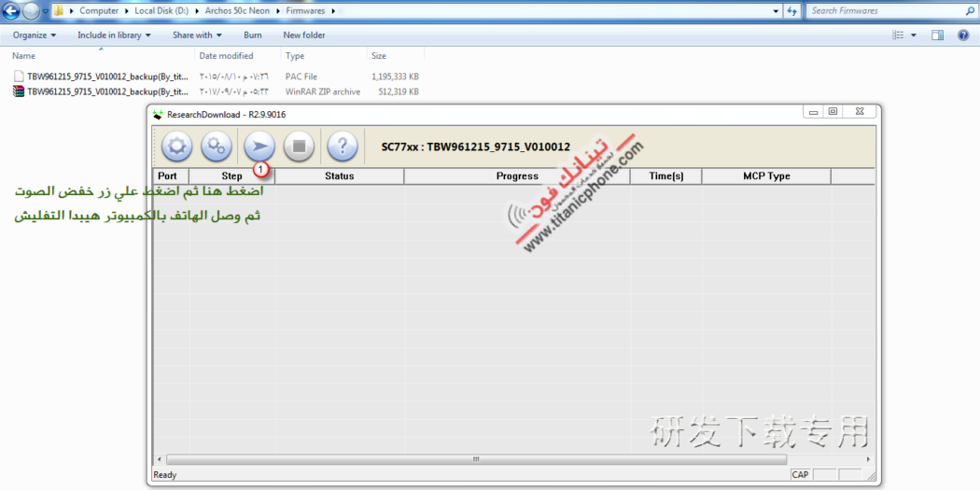Click the Stop downloading square button
The width and height of the screenshot is (980, 490).
point(299,147)
